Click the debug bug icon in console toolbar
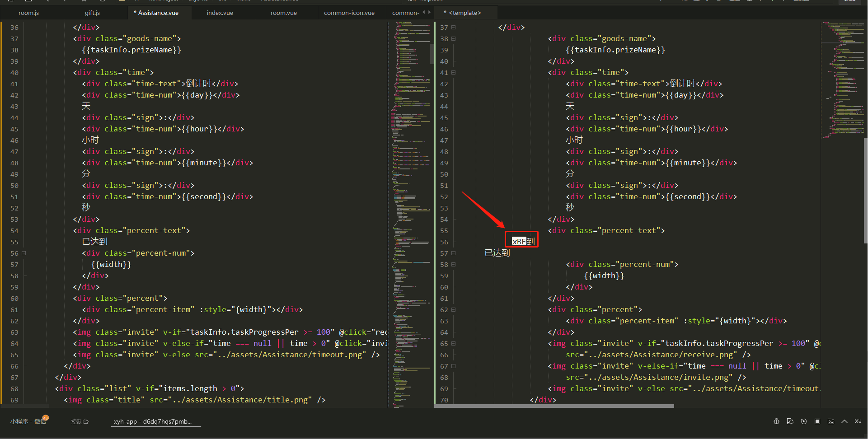868x439 pixels. (x=776, y=421)
